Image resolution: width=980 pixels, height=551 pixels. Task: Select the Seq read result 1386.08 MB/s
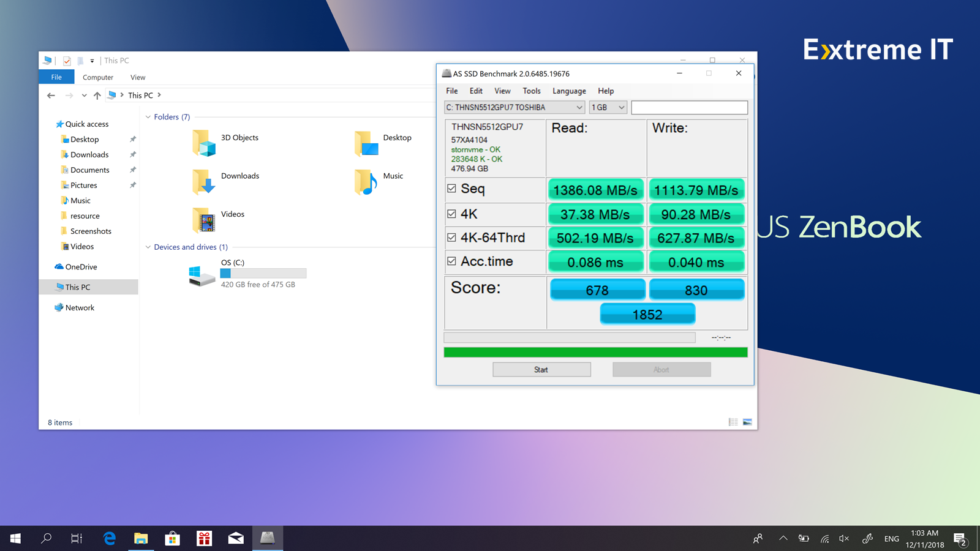click(x=595, y=190)
